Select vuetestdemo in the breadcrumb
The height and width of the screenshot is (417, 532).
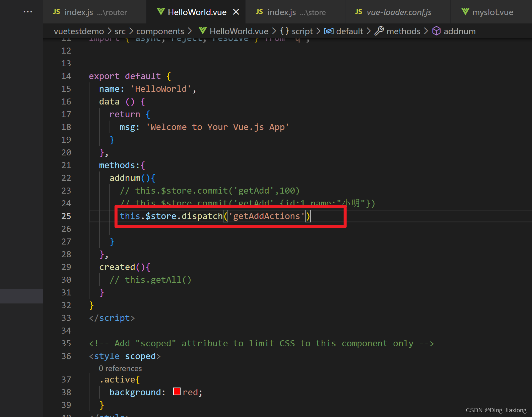(x=79, y=31)
